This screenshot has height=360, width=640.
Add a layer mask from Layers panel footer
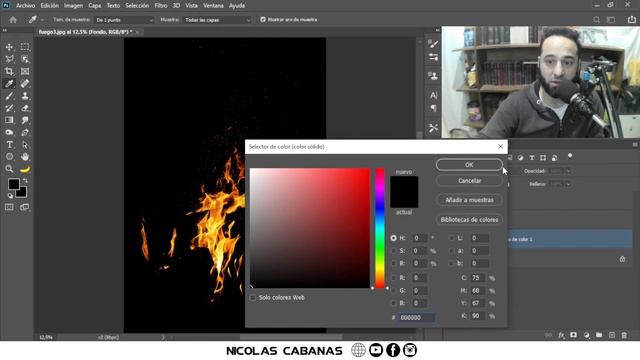573,335
